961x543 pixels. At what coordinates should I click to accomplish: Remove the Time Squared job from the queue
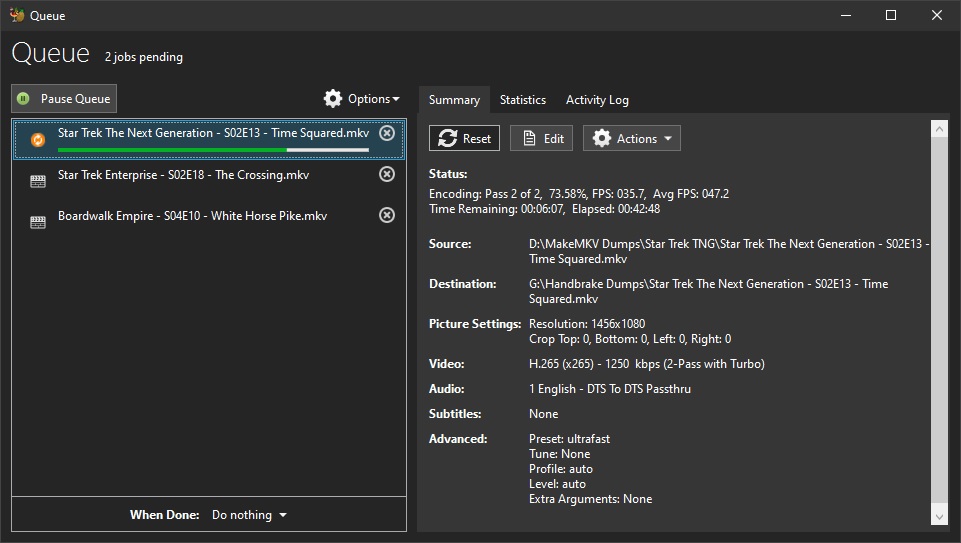point(387,133)
